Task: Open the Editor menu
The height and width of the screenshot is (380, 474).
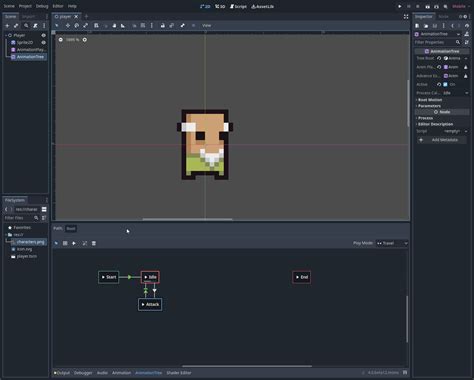Action: [58, 6]
